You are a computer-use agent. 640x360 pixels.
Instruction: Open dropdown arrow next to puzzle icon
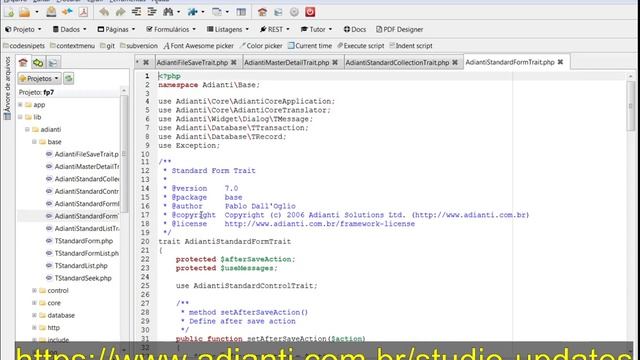click(203, 12)
